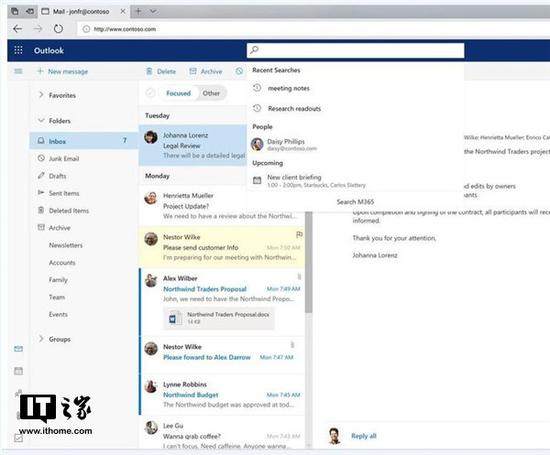Expand the Favorites section
Screen dimensions: 550x455
pos(41,95)
